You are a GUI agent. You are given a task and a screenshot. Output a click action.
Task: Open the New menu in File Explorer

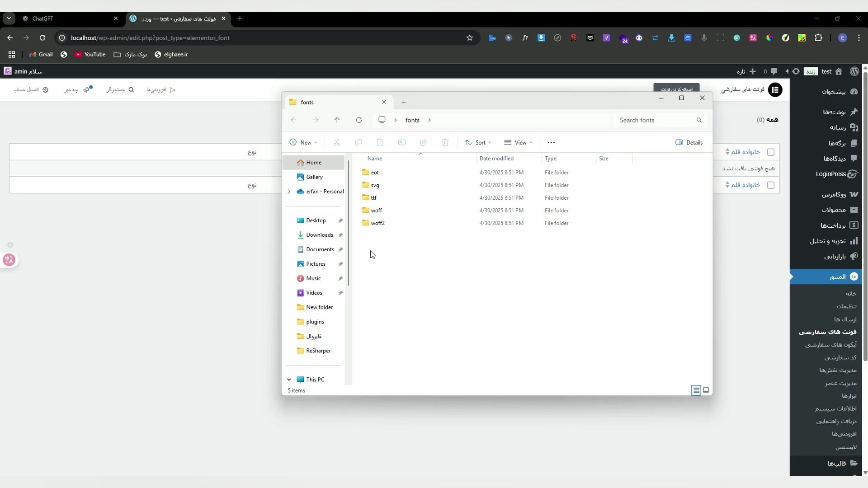point(303,143)
